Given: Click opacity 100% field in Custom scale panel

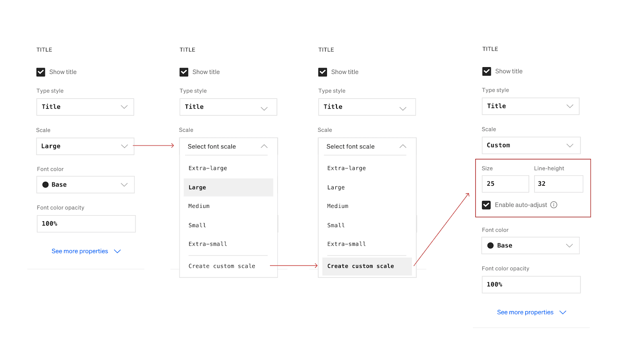Looking at the screenshot, I should pos(531,285).
